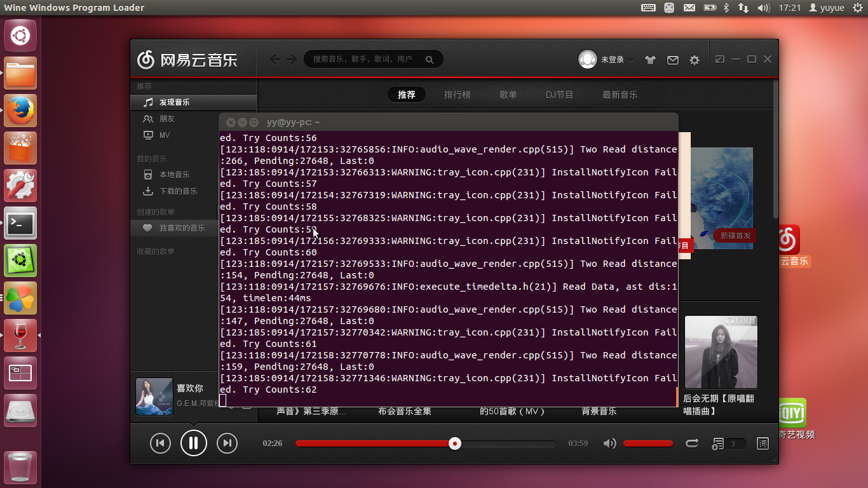Open the system volume indicator
This screenshot has width=868, height=488.
pos(764,8)
